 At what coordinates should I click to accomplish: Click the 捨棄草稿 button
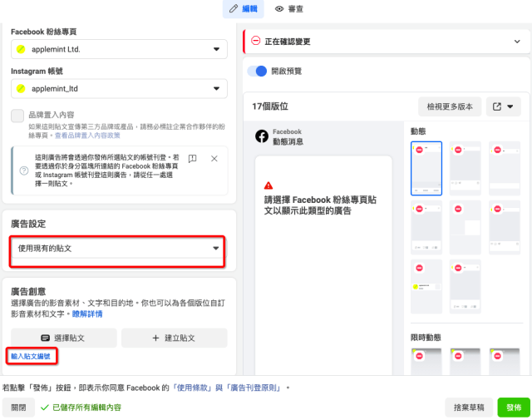click(469, 408)
